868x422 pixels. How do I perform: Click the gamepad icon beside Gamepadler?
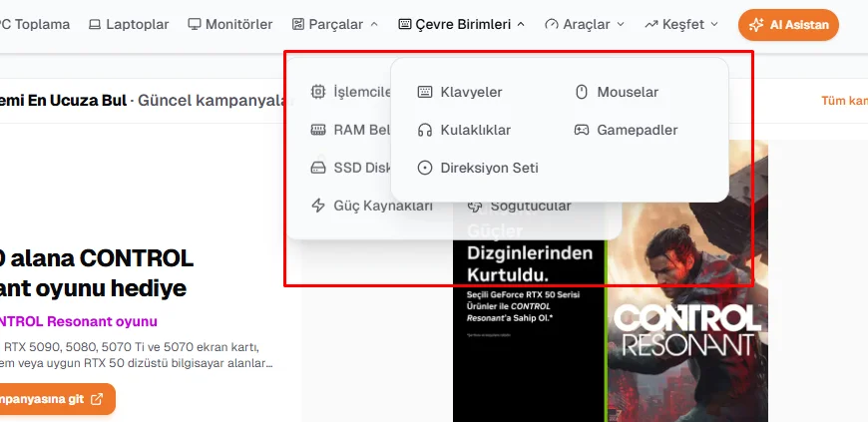582,130
